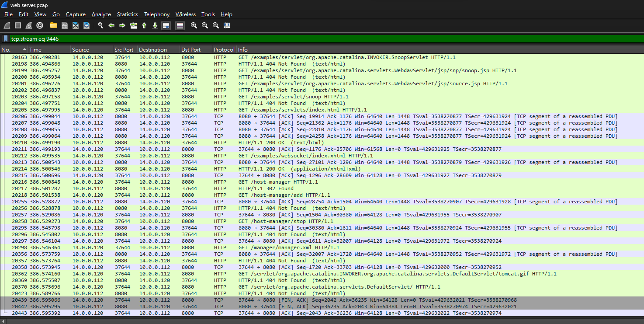Toggle packet colorization rules

point(180,26)
